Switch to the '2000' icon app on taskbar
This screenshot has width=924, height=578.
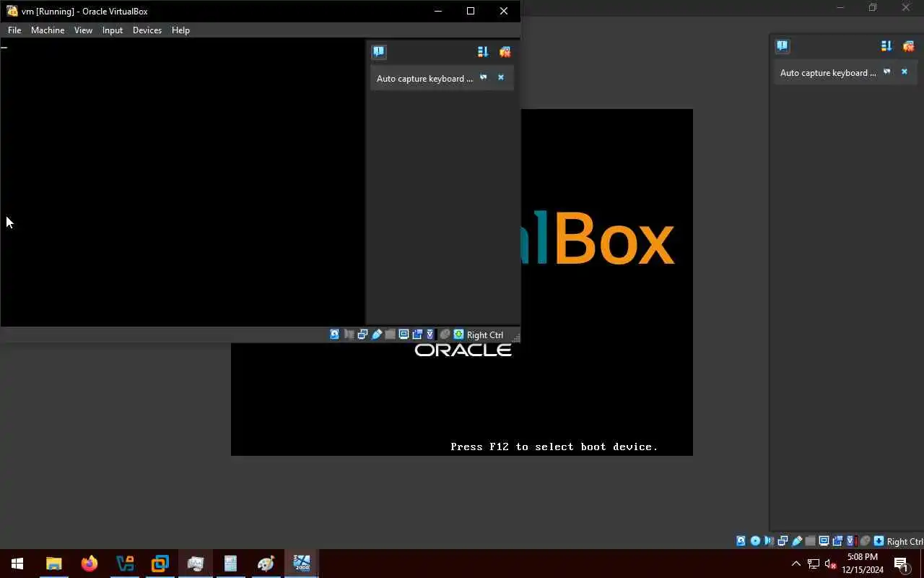click(301, 564)
